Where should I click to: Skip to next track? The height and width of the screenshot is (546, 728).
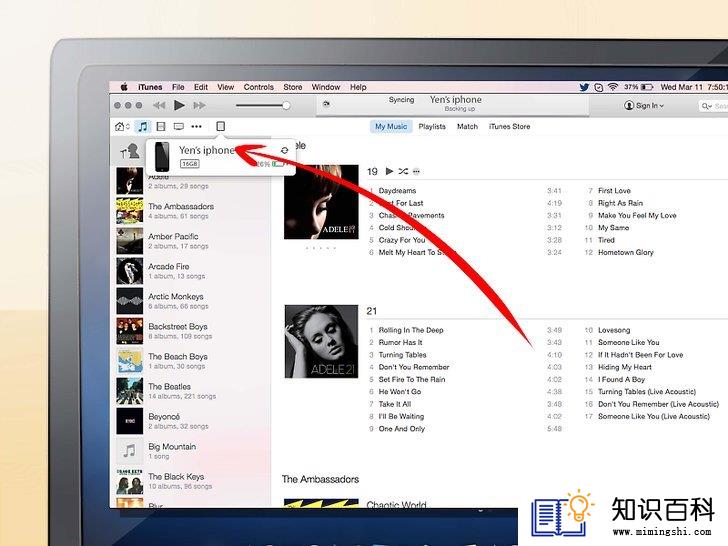click(x=200, y=105)
